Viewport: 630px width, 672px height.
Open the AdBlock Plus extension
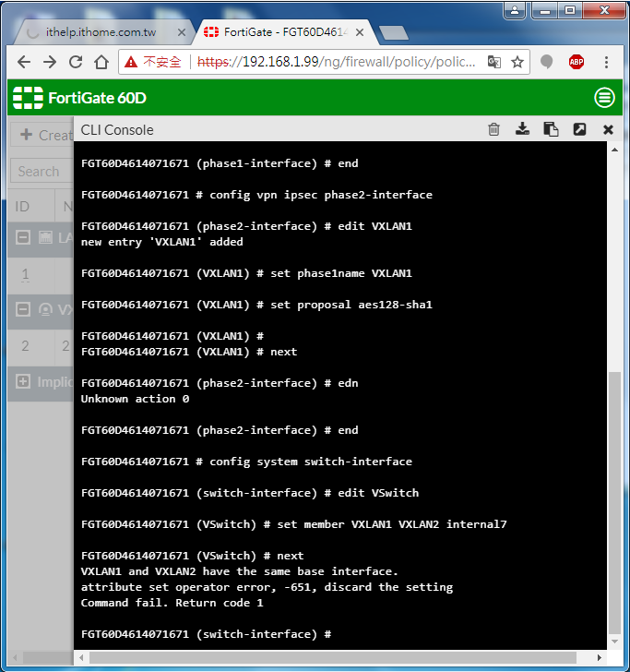(576, 62)
